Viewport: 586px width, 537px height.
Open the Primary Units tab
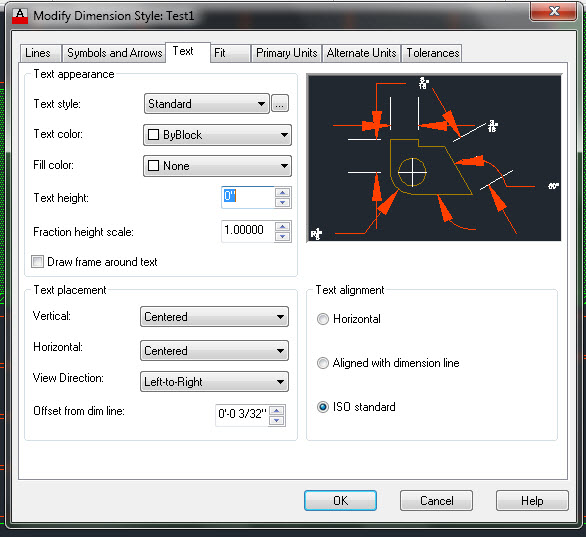pos(286,53)
